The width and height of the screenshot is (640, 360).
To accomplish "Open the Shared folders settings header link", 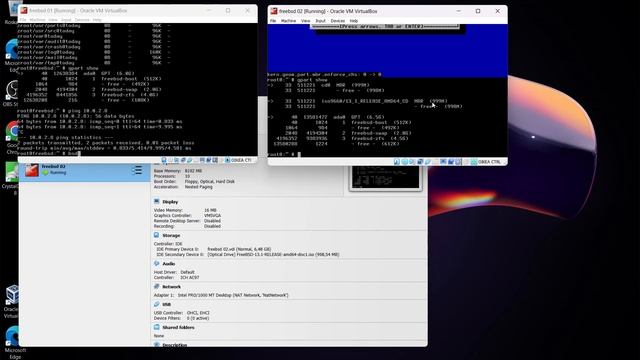I will click(x=178, y=327).
